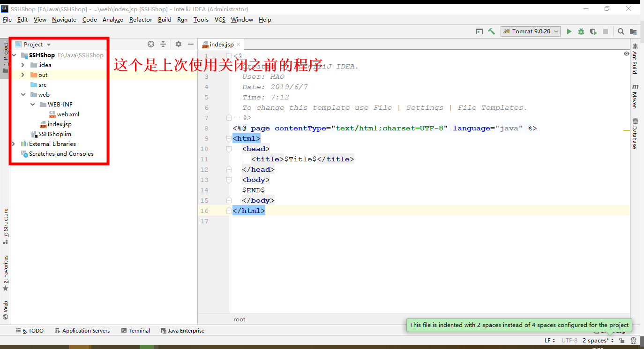
Task: Expand External Libraries node
Action: pyautogui.click(x=14, y=144)
